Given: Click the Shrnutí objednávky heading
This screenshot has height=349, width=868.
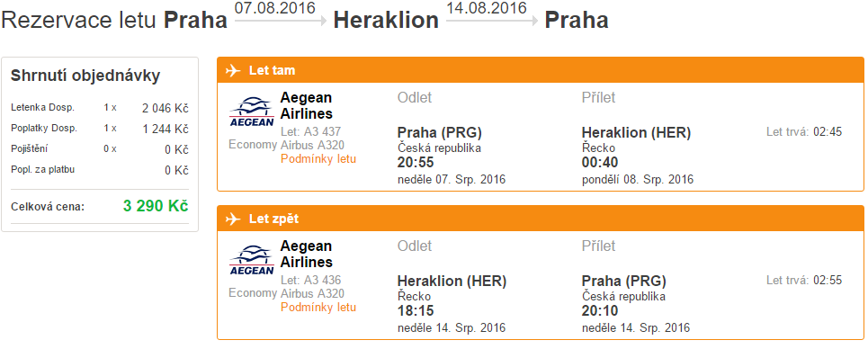Looking at the screenshot, I should click(x=85, y=76).
